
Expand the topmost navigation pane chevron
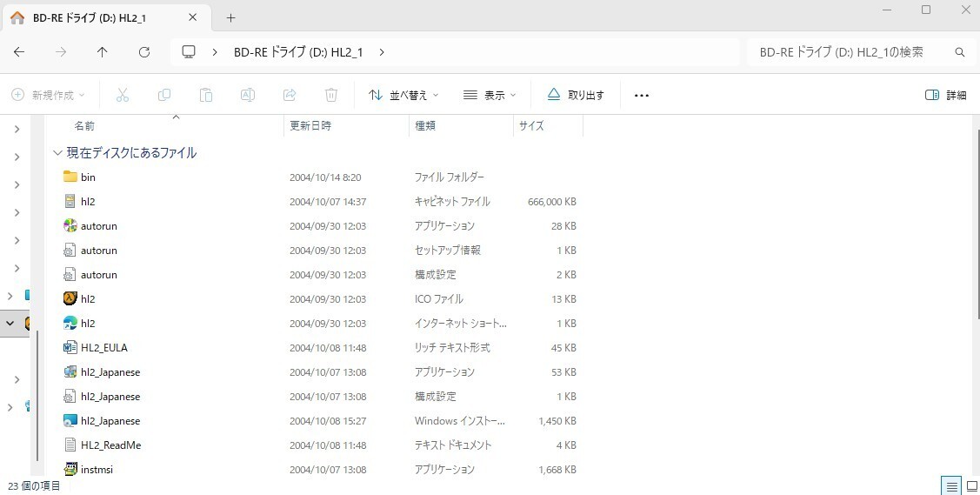[17, 129]
